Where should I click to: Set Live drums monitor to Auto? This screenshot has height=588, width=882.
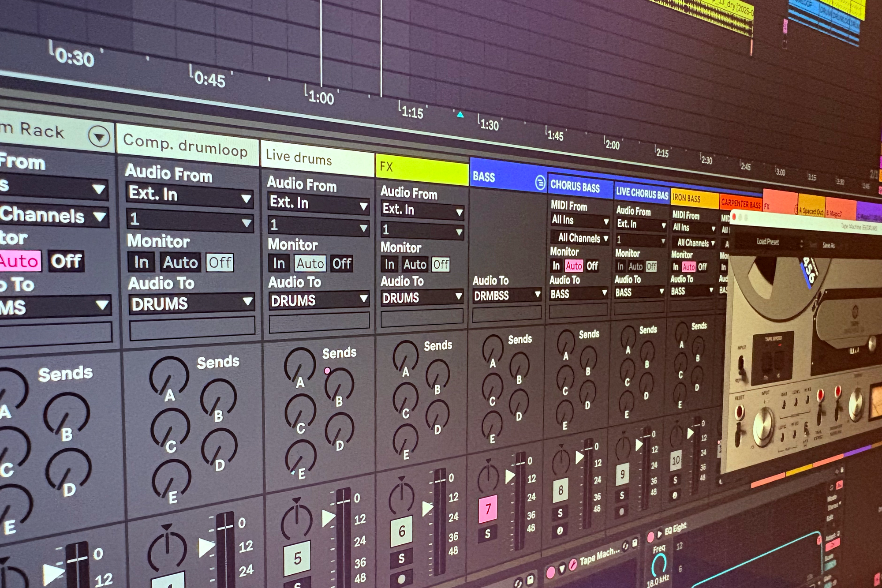(x=310, y=263)
